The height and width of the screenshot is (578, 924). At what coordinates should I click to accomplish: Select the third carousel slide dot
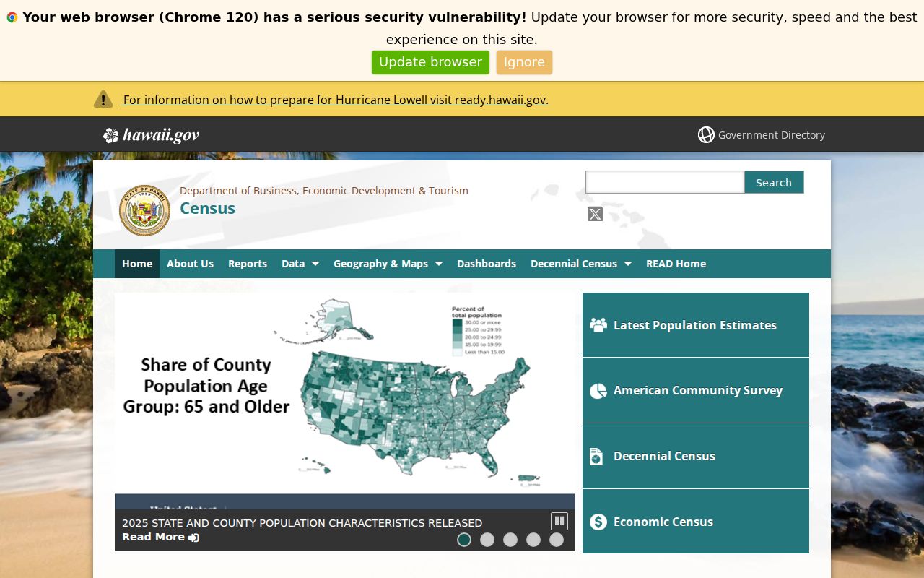click(x=510, y=540)
